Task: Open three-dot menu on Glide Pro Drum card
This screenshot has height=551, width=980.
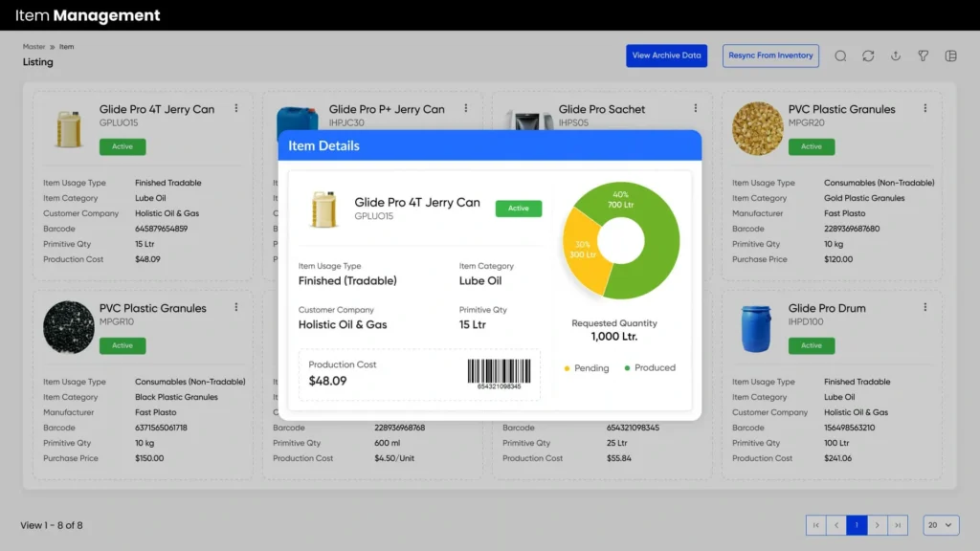Action: click(925, 307)
